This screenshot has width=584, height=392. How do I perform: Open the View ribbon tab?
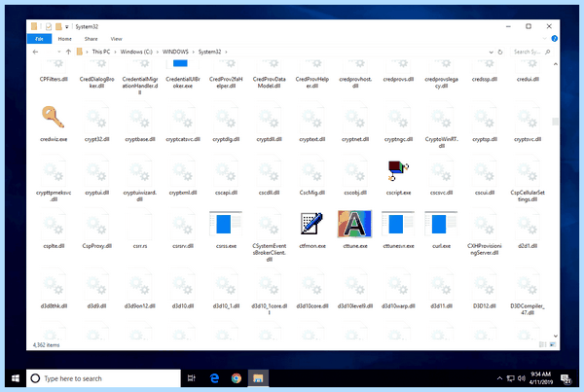pyautogui.click(x=116, y=39)
